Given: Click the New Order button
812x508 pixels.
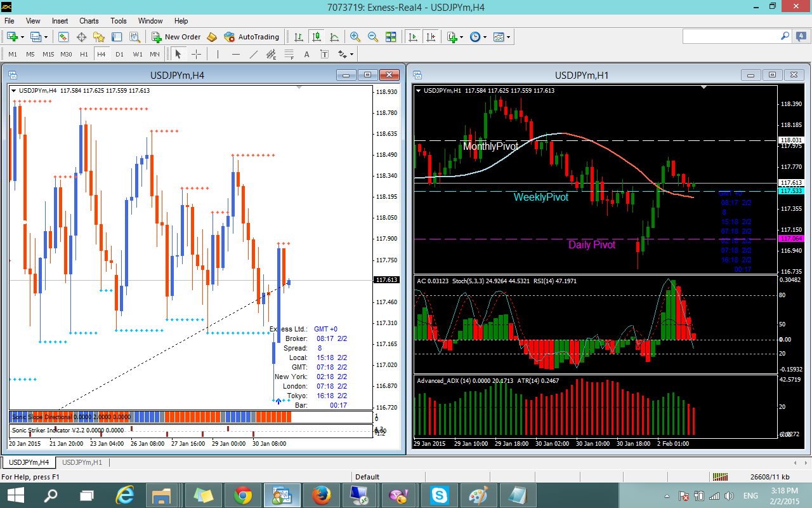Looking at the screenshot, I should 176,37.
